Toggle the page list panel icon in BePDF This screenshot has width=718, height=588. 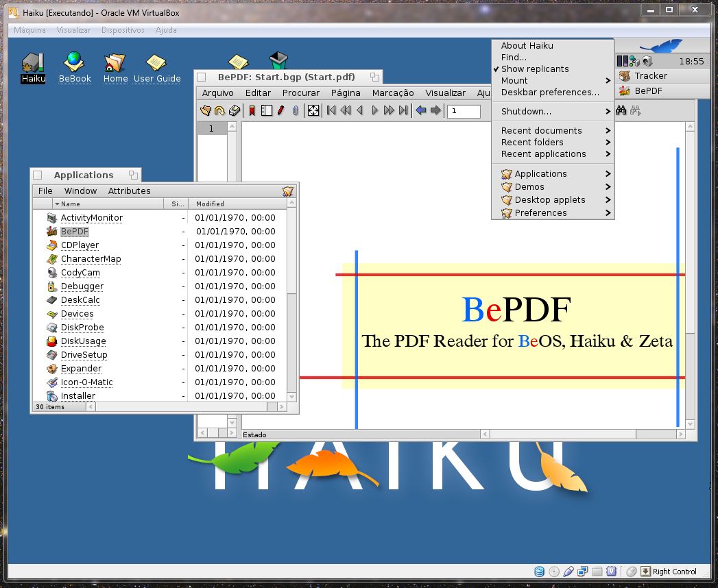267,110
